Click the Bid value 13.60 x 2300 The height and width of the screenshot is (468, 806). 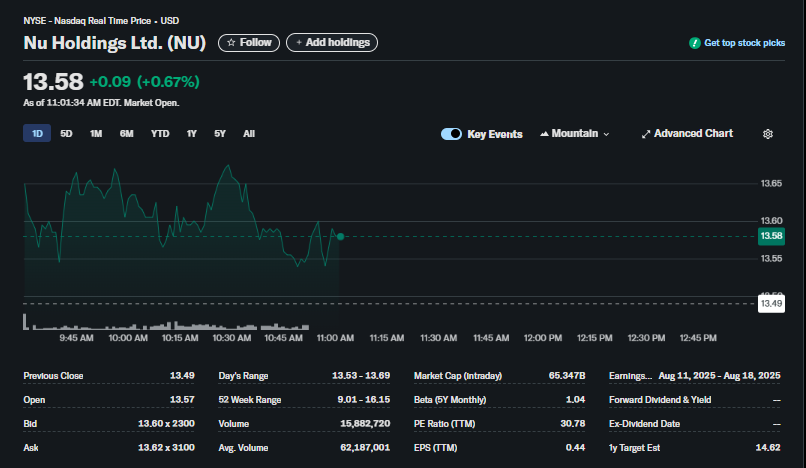tap(166, 424)
